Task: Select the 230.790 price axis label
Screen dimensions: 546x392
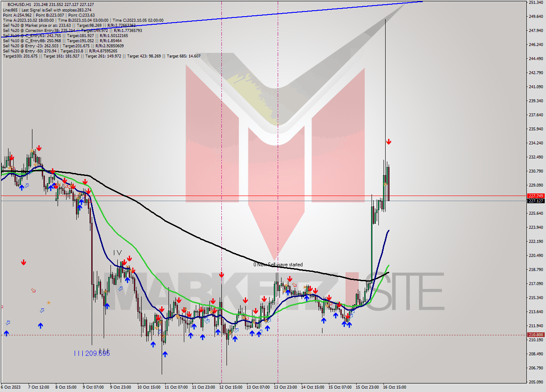Action: (x=535, y=171)
